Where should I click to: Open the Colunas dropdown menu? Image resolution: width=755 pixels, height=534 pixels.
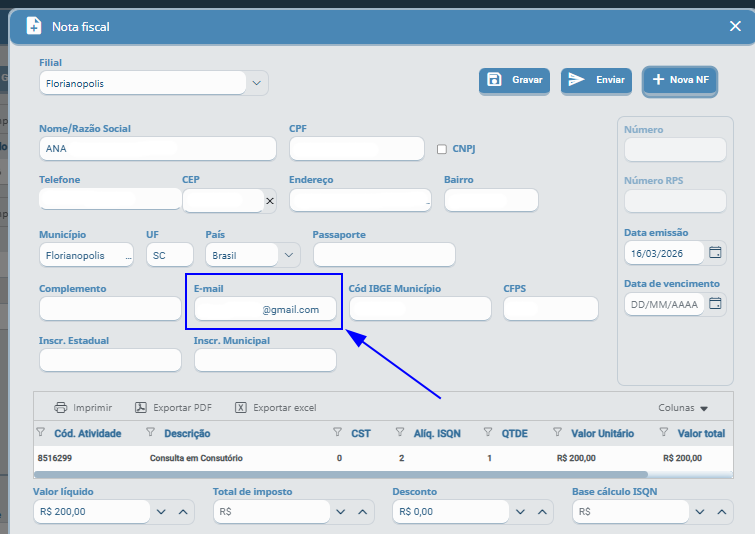click(x=683, y=408)
